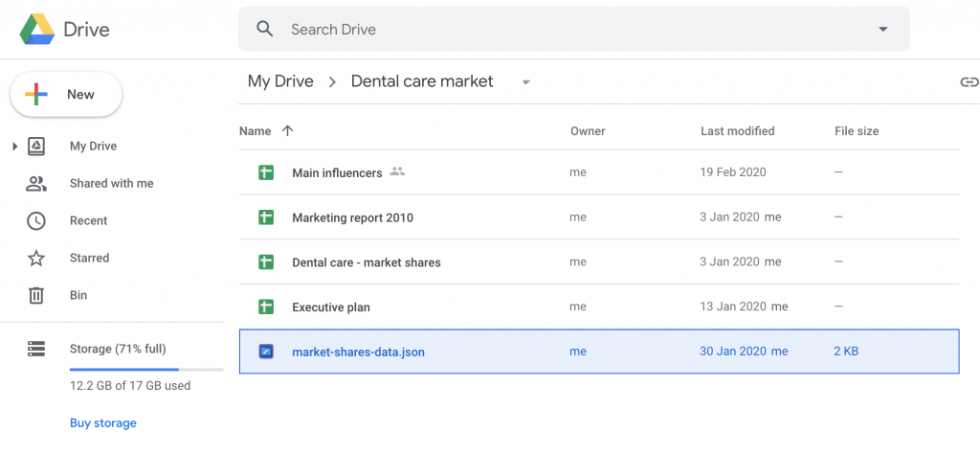This screenshot has height=455, width=980.
Task: Click the Last modified column header
Action: (x=738, y=131)
